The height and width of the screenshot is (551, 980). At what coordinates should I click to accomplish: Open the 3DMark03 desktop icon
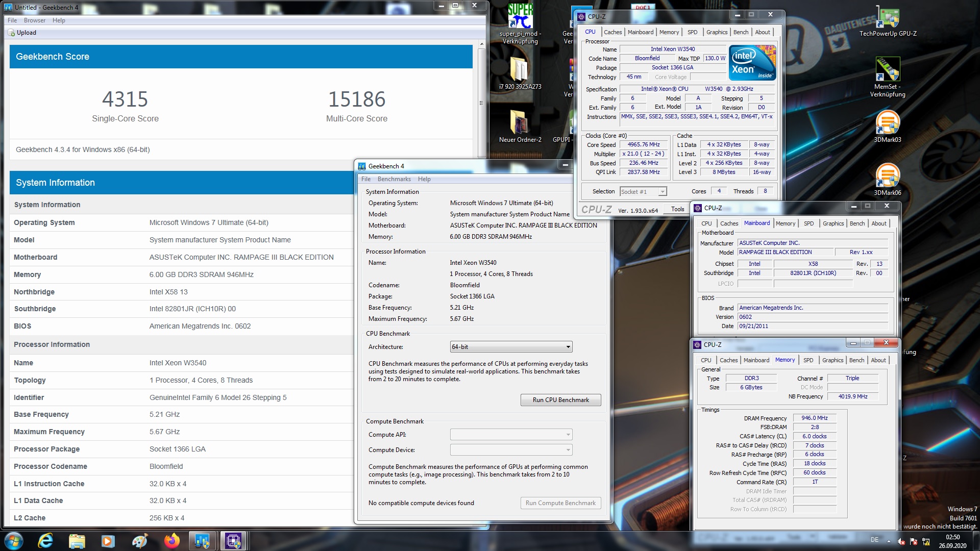[x=888, y=126]
